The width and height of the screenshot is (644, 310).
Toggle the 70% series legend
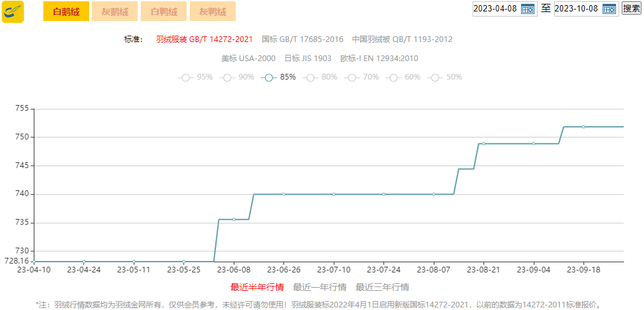click(x=361, y=77)
